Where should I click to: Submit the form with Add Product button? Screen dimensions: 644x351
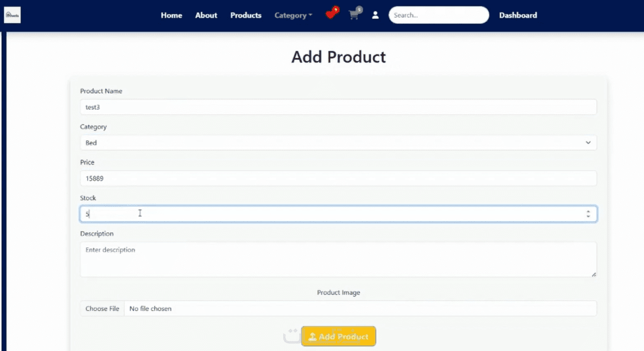338,337
